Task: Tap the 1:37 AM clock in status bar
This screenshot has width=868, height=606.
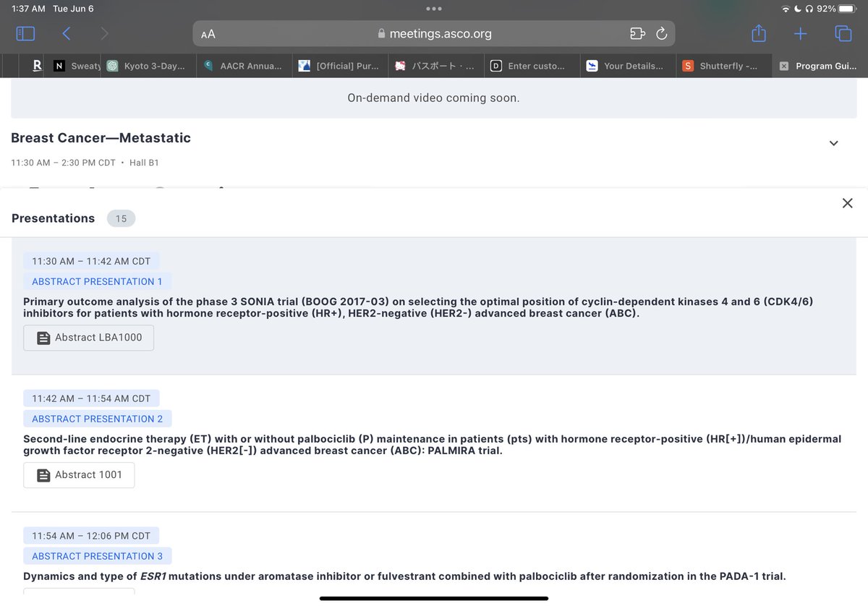Action: (x=28, y=9)
